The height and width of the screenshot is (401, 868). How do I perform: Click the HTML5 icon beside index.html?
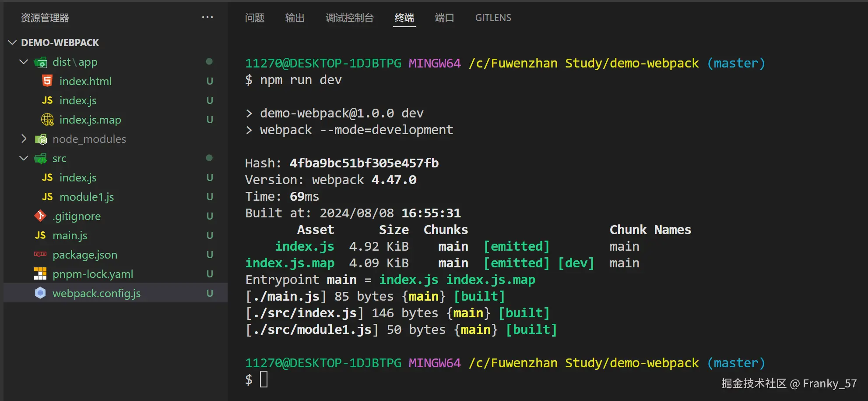pyautogui.click(x=47, y=81)
